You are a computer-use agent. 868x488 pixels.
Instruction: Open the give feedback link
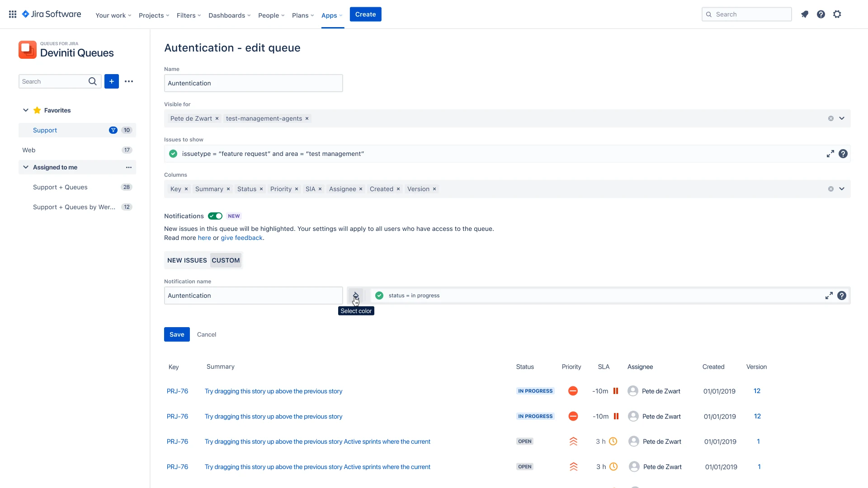click(x=241, y=238)
